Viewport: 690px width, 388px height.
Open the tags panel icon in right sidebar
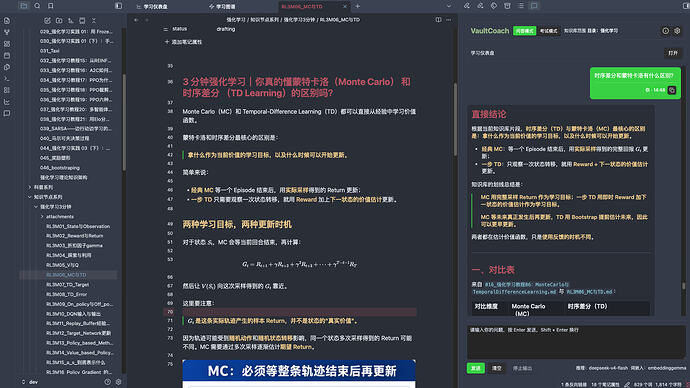click(x=494, y=6)
